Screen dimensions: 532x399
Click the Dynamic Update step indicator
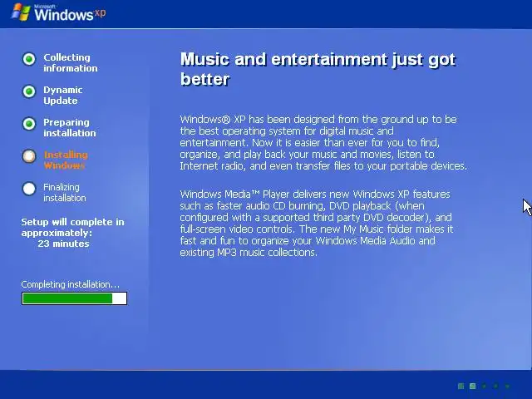[x=29, y=91]
